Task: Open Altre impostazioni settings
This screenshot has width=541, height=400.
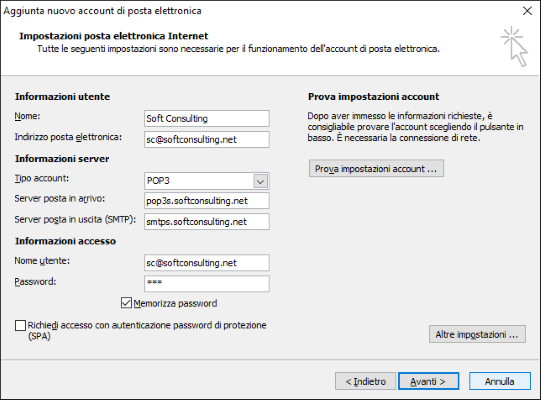Action: point(477,334)
